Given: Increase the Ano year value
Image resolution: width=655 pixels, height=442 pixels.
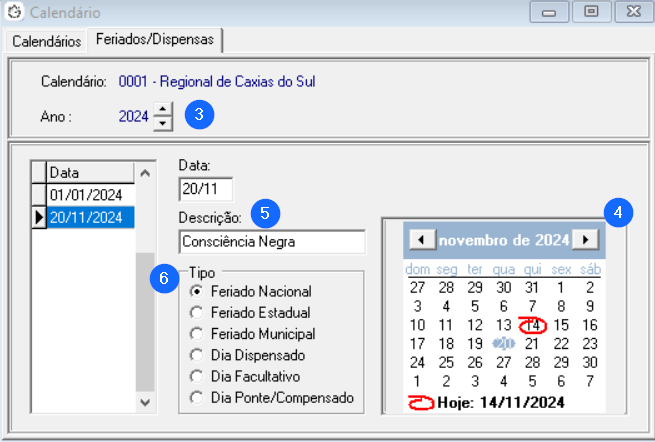Looking at the screenshot, I should click(163, 109).
